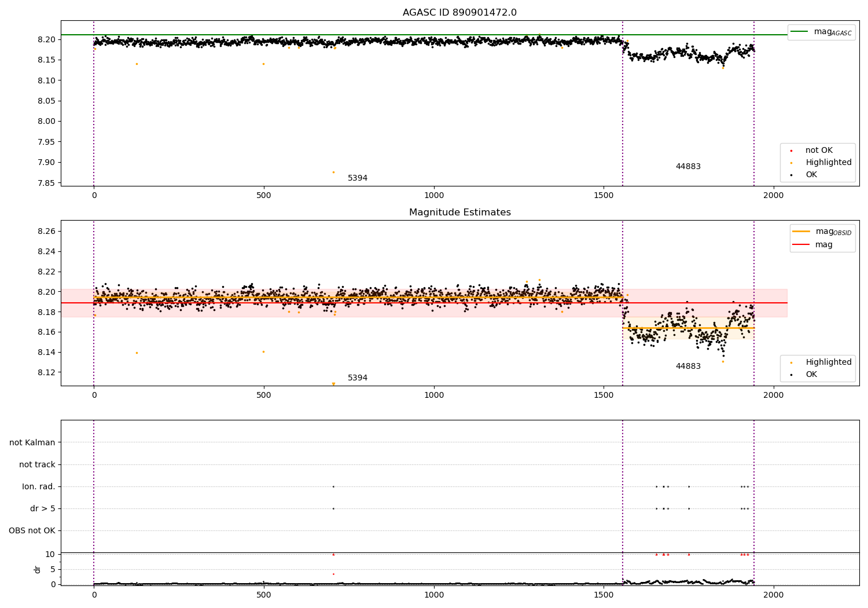Select 'OK' legend entry in middle plot
Viewport: 868px width, 608px height.
point(811,375)
